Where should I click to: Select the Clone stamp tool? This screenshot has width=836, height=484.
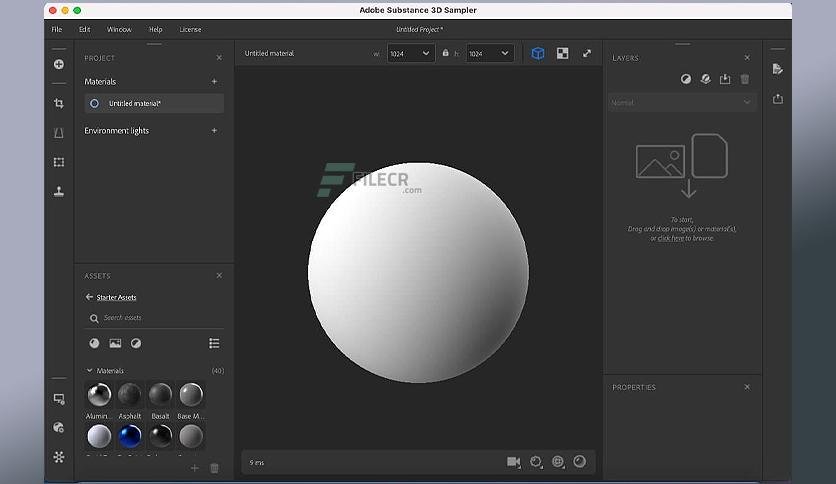tap(59, 191)
